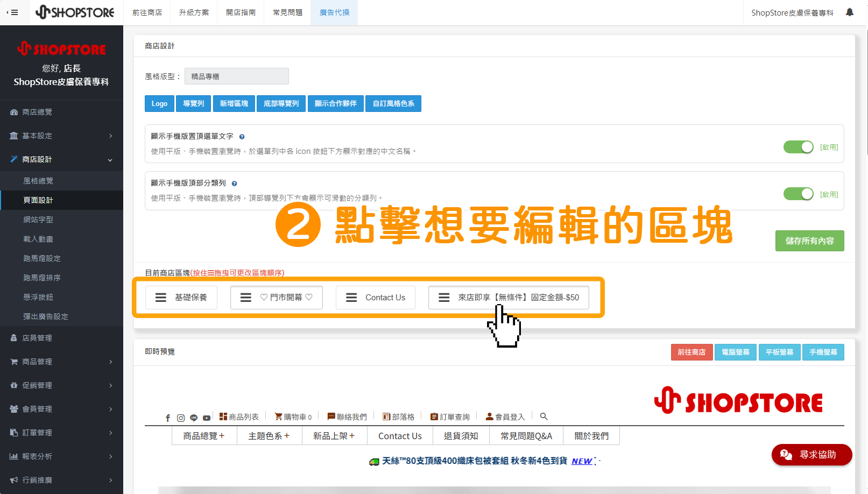Open 前往商店 in the top navigation
The image size is (868, 494).
147,12
